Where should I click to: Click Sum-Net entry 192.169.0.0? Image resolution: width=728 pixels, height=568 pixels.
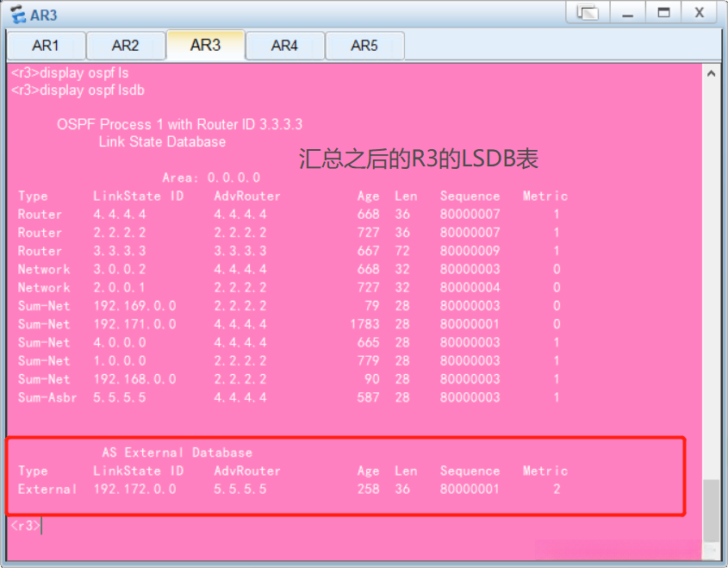[135, 306]
